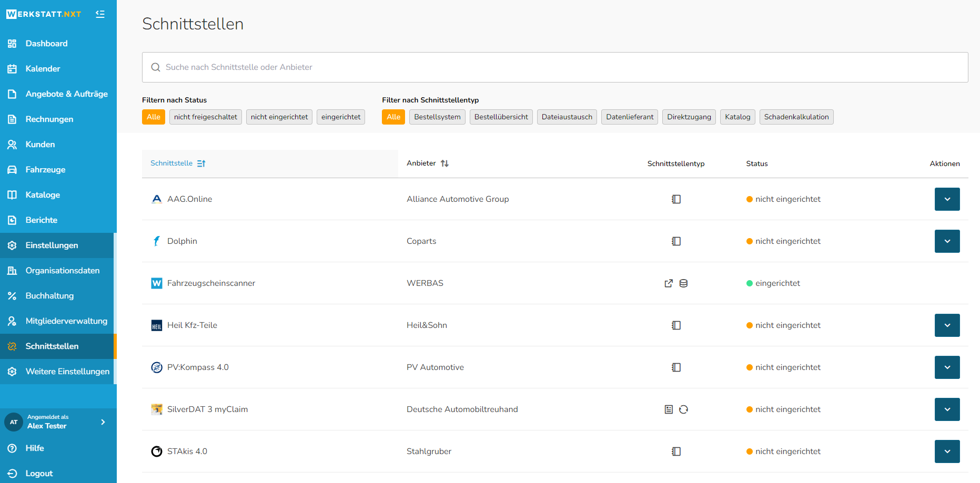Select the status filter 'Alle'

pos(154,117)
